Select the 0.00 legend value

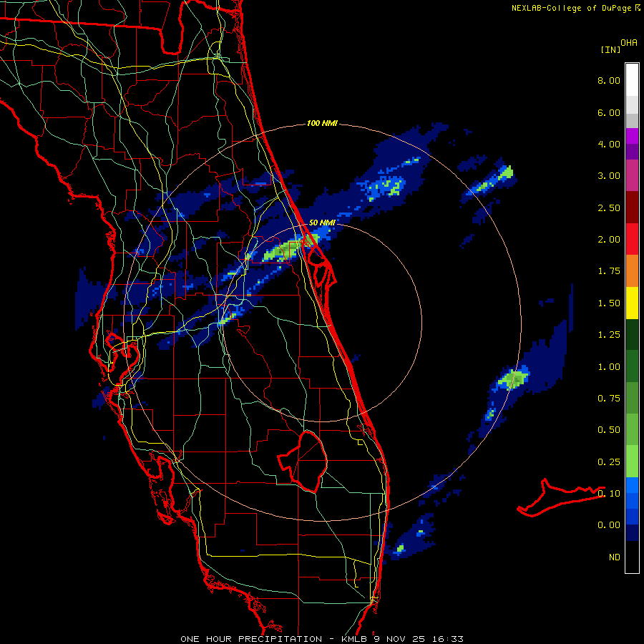(x=609, y=525)
